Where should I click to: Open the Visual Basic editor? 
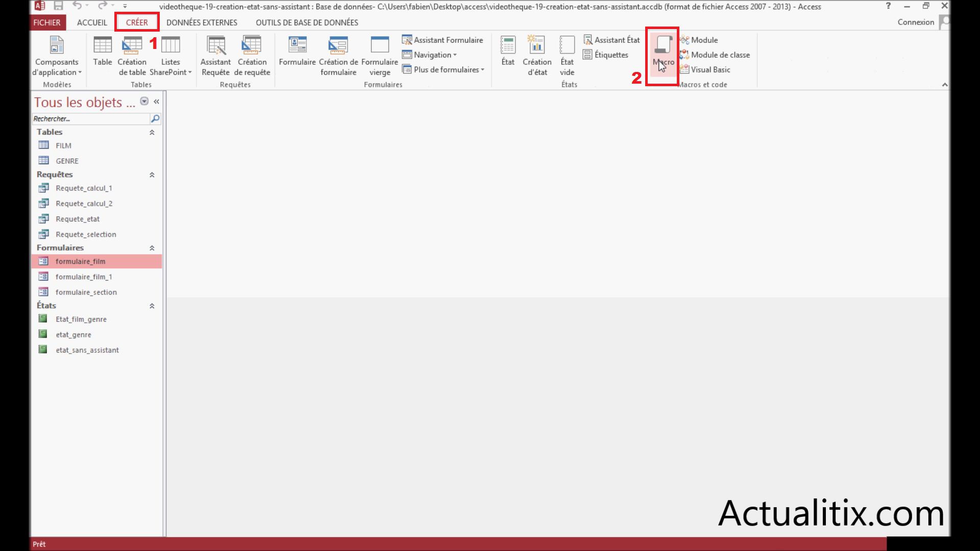705,69
